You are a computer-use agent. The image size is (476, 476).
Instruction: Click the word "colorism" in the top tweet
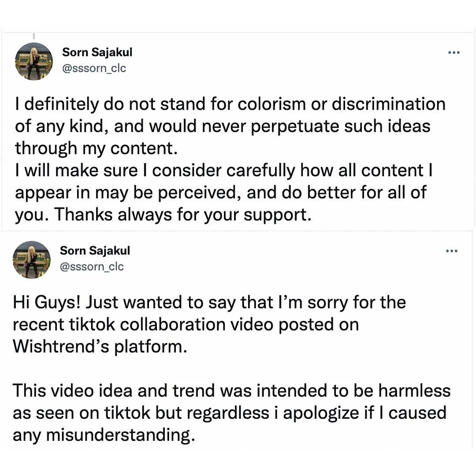(271, 104)
